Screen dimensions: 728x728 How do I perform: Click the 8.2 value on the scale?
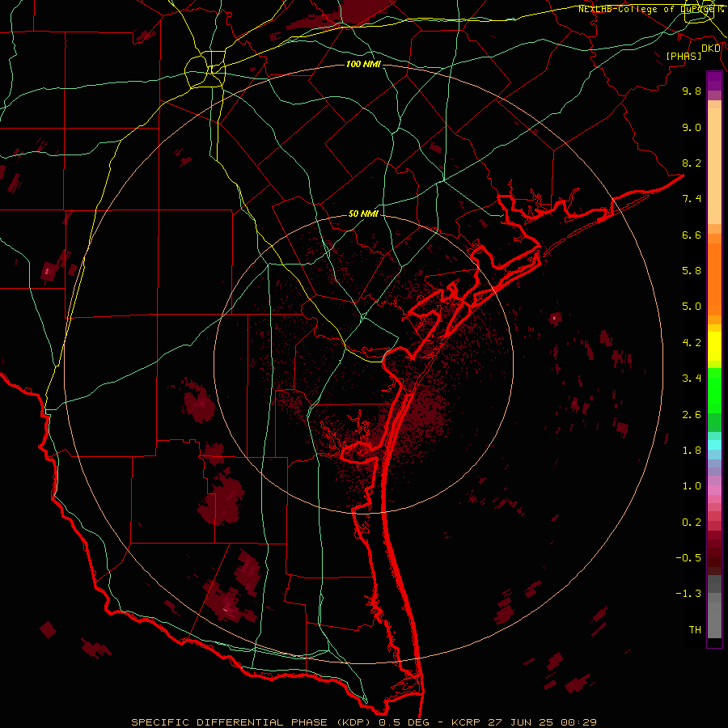click(x=692, y=163)
